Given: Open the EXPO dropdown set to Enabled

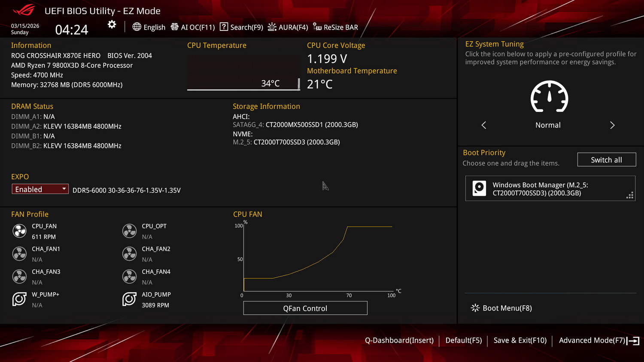Looking at the screenshot, I should tap(40, 189).
